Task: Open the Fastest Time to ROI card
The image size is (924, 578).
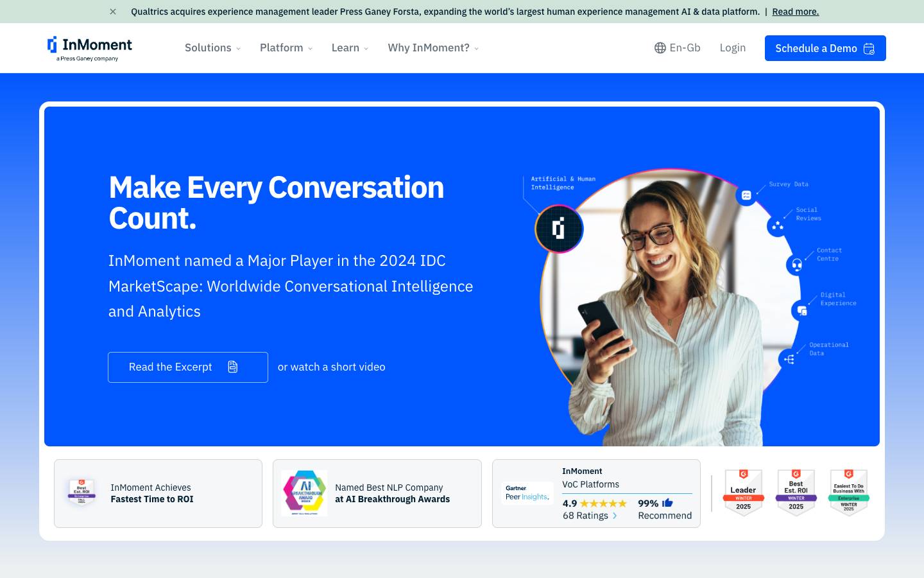Action: pos(158,493)
